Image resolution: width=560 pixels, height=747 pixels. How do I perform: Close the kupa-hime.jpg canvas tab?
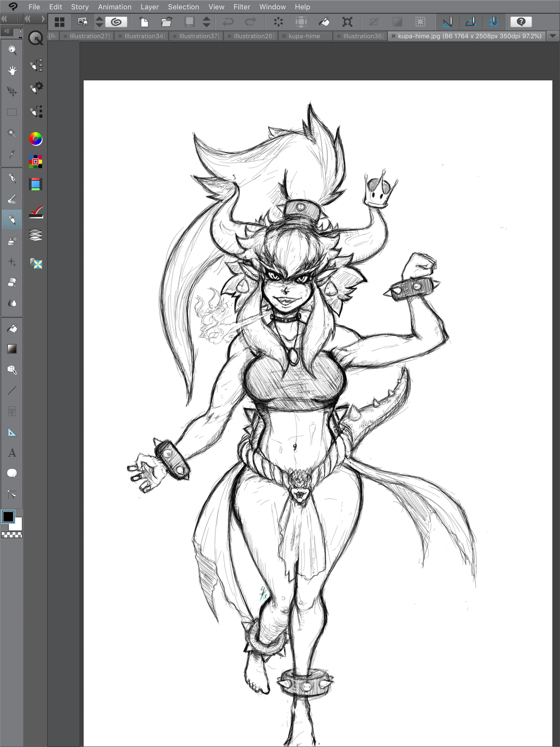(393, 36)
